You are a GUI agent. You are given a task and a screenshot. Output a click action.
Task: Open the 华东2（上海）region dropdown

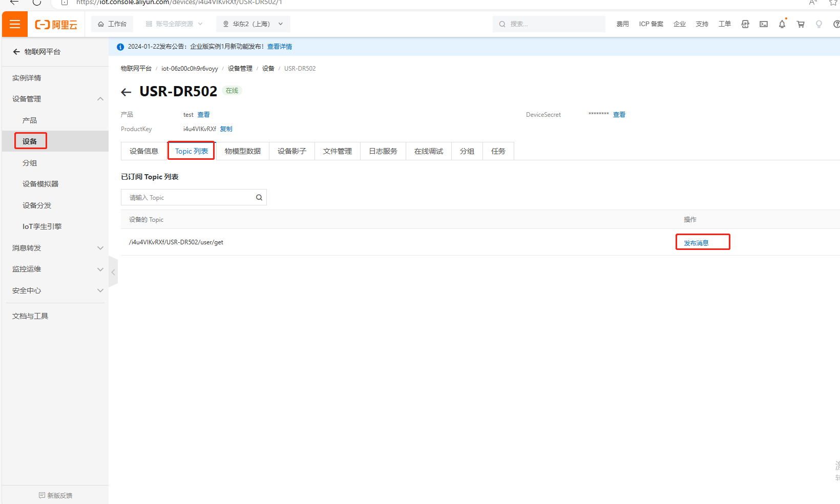click(253, 24)
